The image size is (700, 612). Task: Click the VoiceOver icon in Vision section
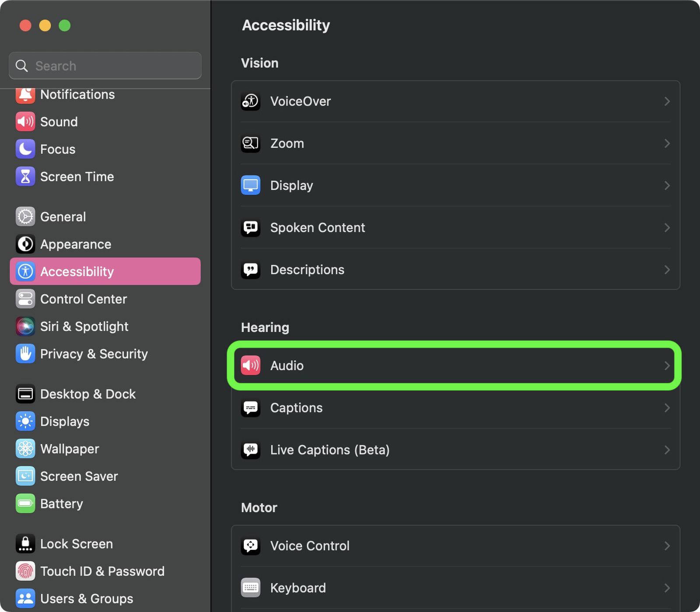251,101
